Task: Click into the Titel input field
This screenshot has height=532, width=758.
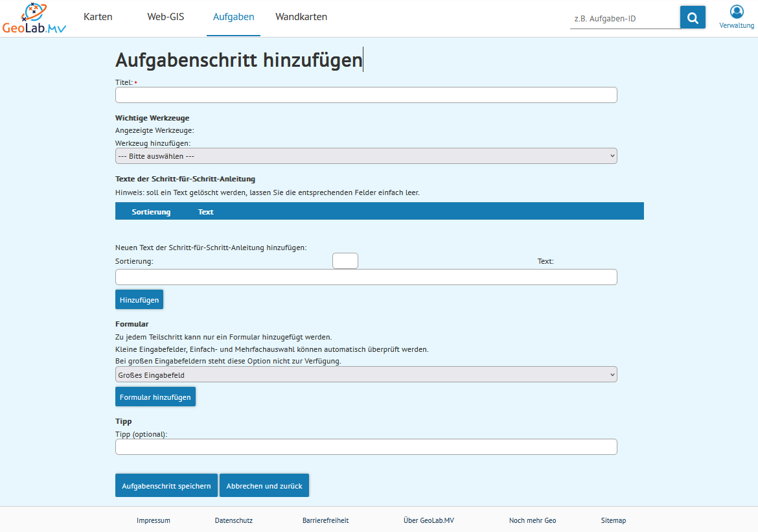Action: tap(366, 95)
